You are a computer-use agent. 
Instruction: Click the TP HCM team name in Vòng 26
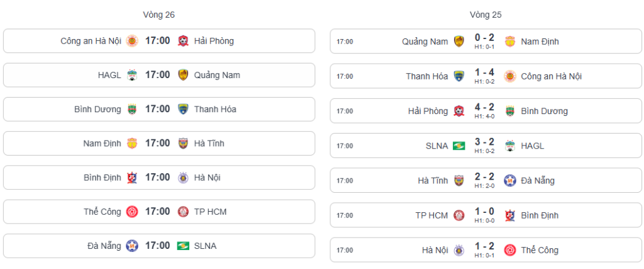coord(210,211)
